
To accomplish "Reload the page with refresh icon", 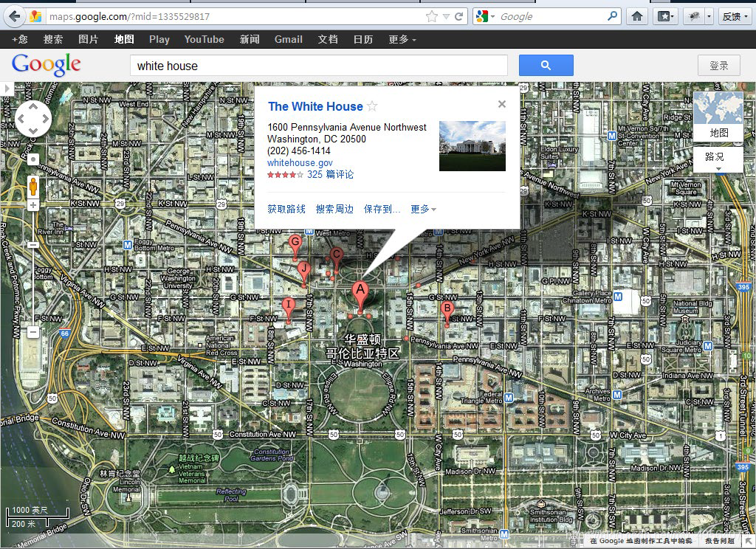I will 459,16.
